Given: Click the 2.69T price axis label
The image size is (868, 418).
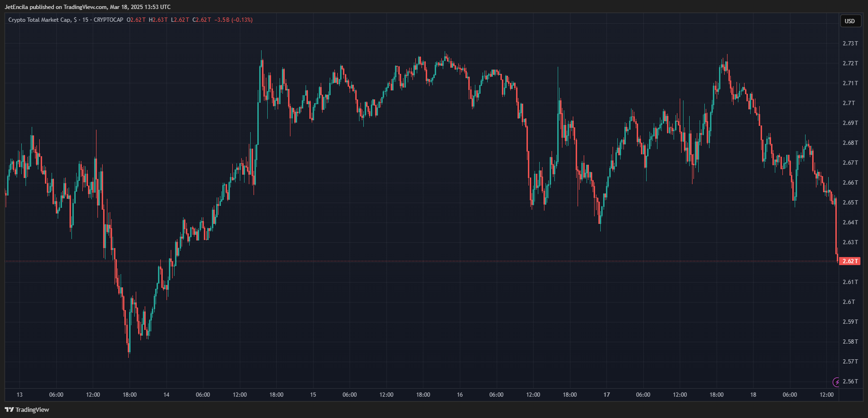Looking at the screenshot, I should (850, 123).
